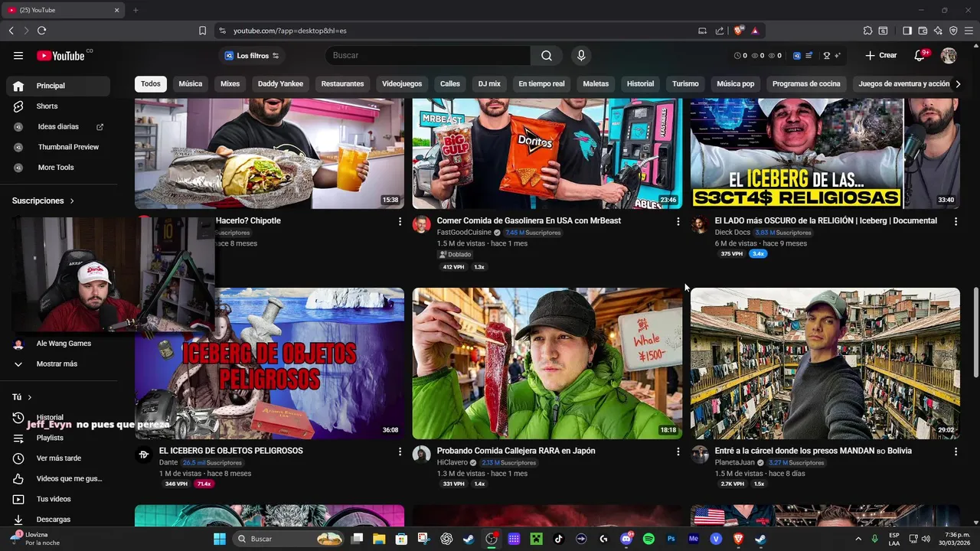Open HiClavero channel avatar
The image size is (980, 551).
click(422, 455)
